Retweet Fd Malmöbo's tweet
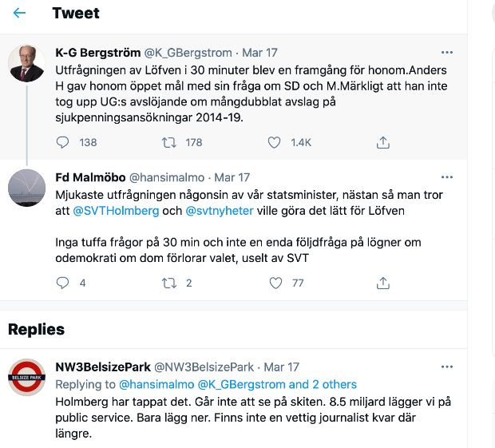The width and height of the screenshot is (495, 448). tap(169, 283)
